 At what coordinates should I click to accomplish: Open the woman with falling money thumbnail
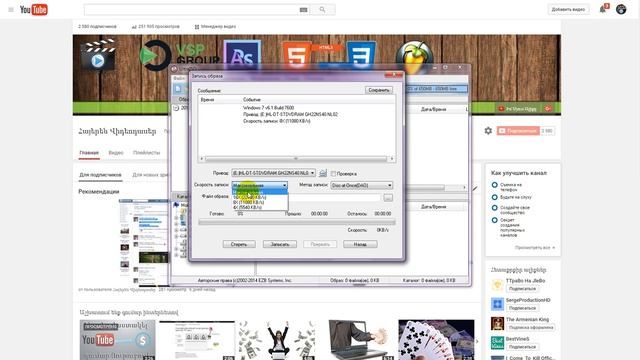click(277, 340)
